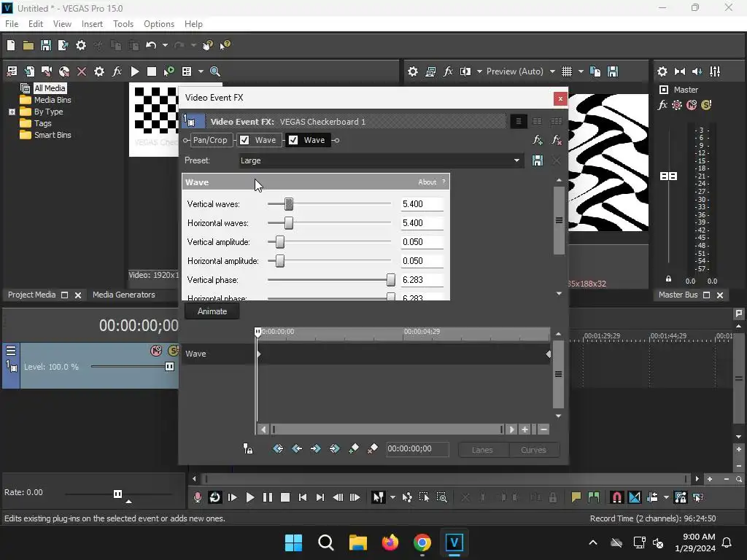Toggle Split Screen View icon

coord(465,71)
